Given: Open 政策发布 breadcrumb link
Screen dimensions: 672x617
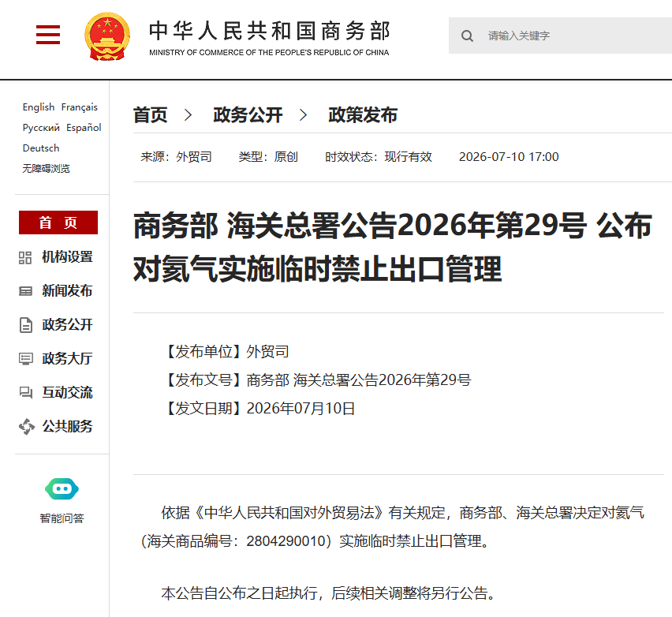Looking at the screenshot, I should click(x=363, y=115).
